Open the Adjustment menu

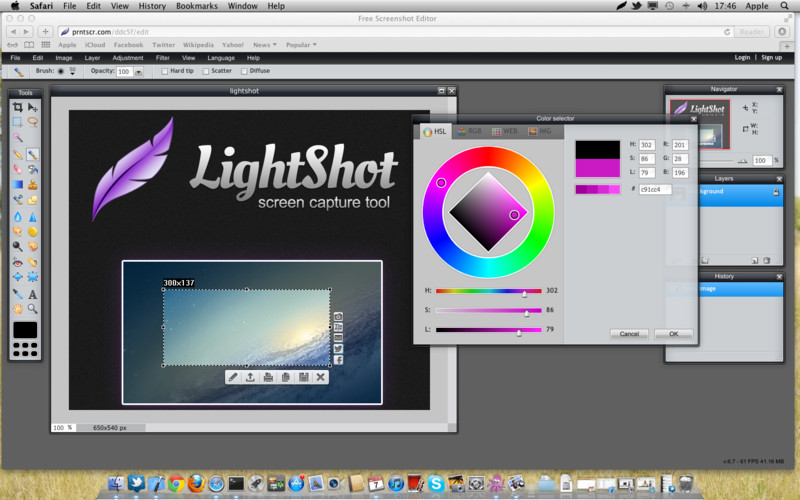pyautogui.click(x=127, y=58)
